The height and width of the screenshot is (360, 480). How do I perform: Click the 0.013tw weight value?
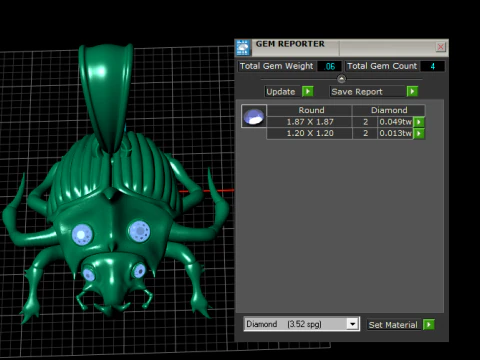(395, 133)
